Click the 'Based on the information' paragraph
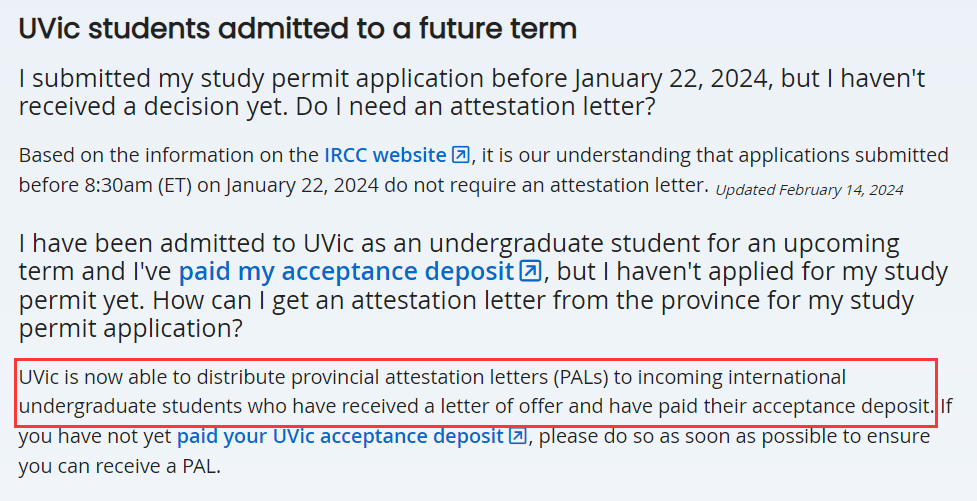The width and height of the screenshot is (977, 501). 484,170
